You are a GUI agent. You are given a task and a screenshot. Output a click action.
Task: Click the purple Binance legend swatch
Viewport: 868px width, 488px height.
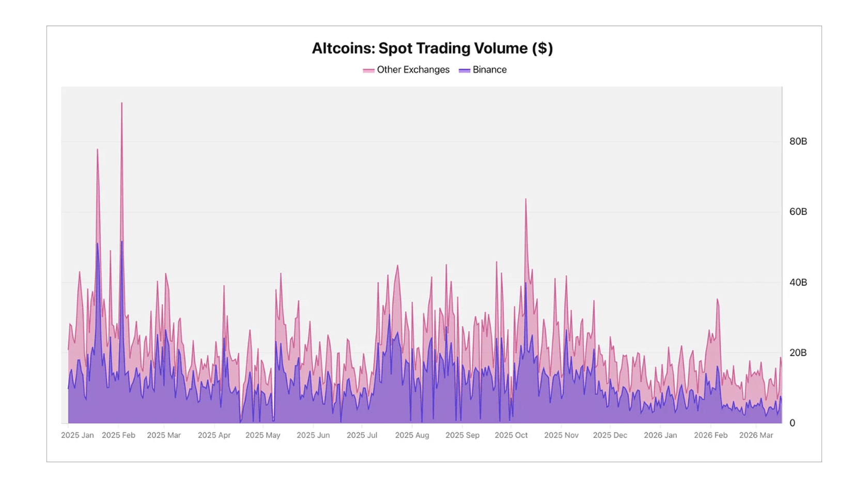click(x=464, y=70)
